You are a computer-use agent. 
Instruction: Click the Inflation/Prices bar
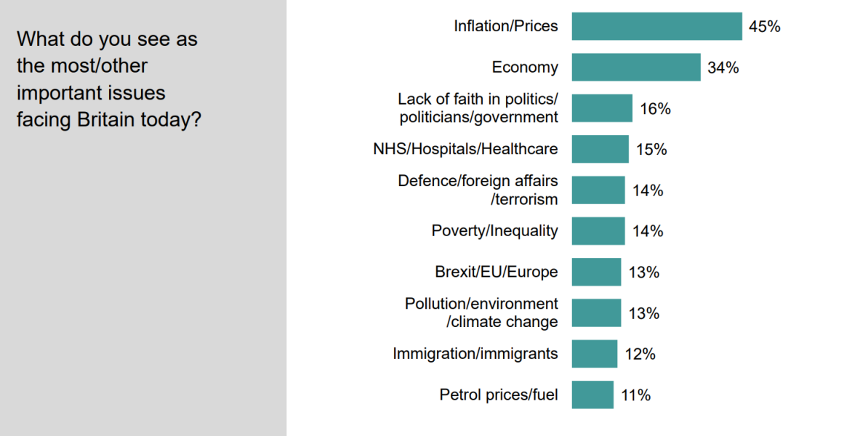656,26
